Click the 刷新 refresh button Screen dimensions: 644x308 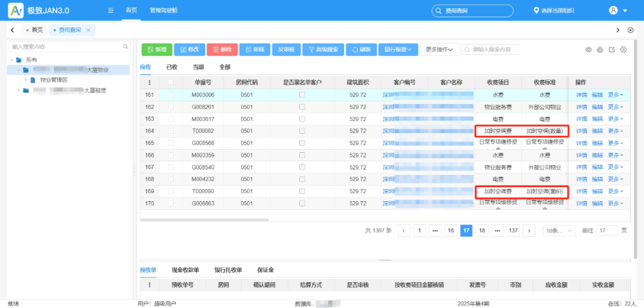[361, 50]
